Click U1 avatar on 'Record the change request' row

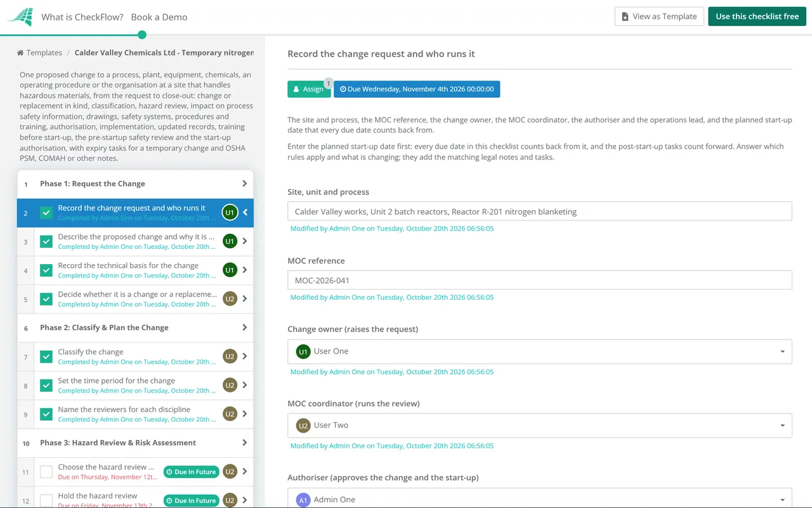(x=230, y=213)
